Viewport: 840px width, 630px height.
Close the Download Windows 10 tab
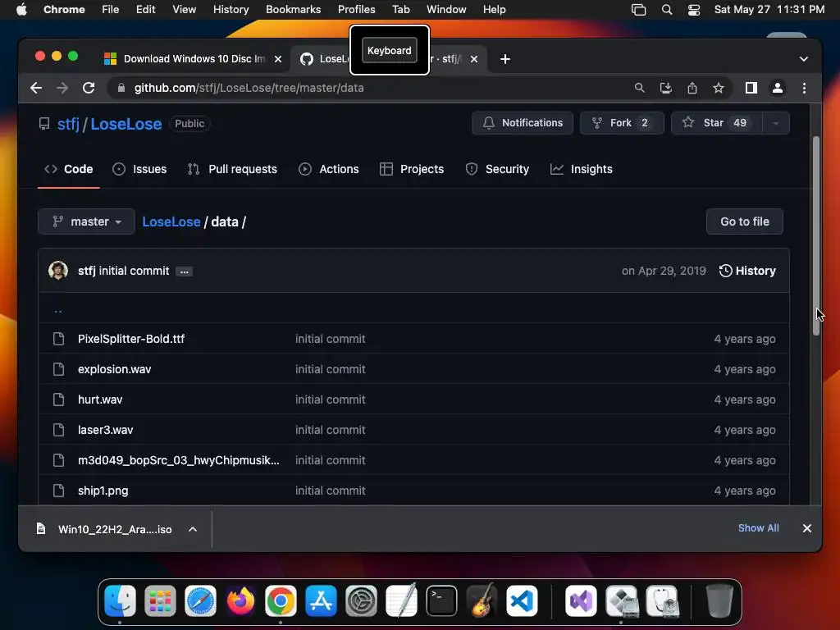278,59
